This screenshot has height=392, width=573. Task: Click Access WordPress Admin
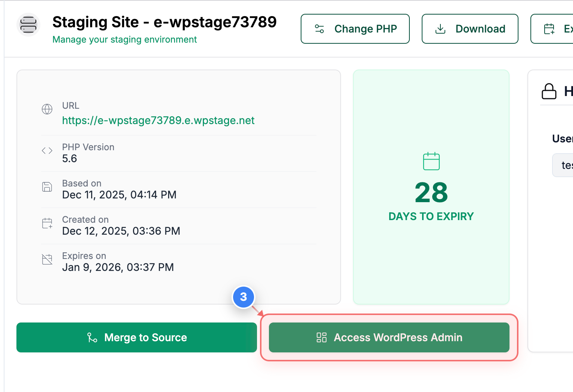point(389,337)
